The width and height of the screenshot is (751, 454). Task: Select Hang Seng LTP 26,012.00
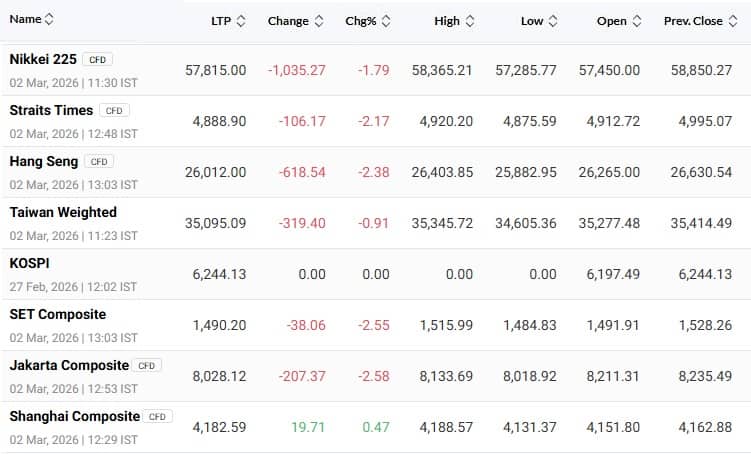tap(216, 172)
